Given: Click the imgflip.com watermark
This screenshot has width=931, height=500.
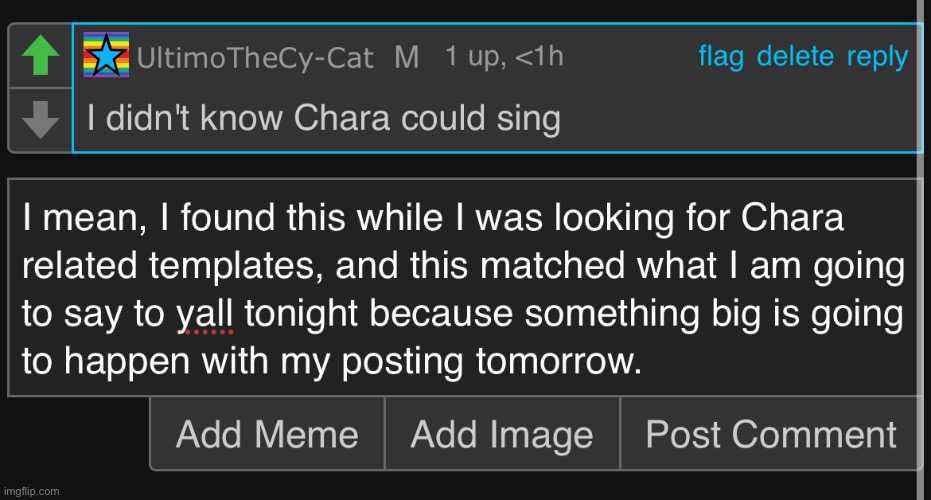Looking at the screenshot, I should 31,492.
